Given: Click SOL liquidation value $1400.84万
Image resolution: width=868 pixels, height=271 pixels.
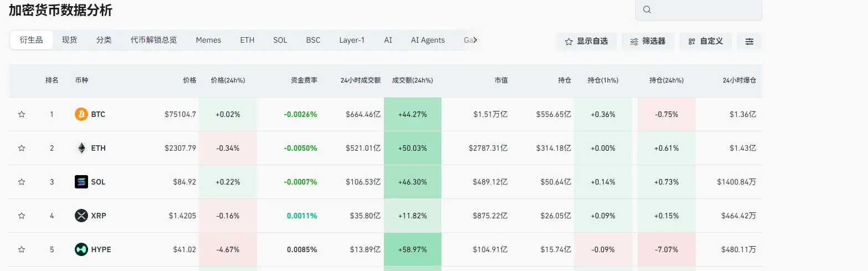Looking at the screenshot, I should [x=736, y=182].
